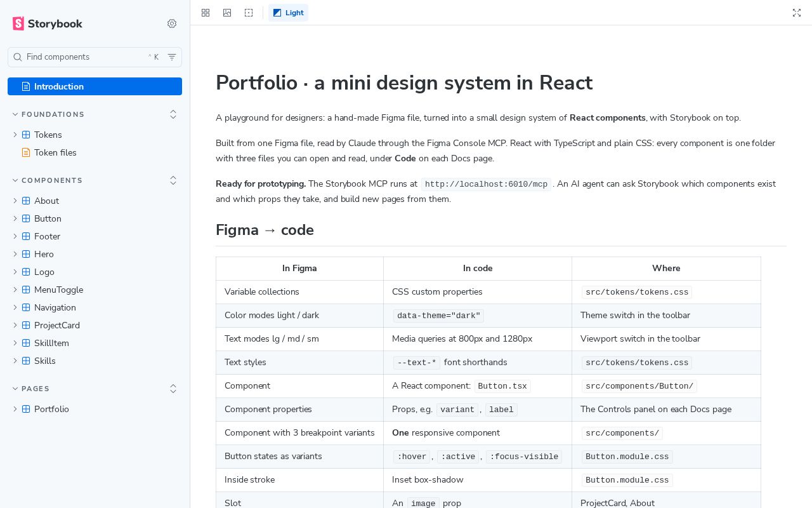Open the backgrounds image toolbar icon
Screen dimensions: 812x508
click(x=227, y=13)
